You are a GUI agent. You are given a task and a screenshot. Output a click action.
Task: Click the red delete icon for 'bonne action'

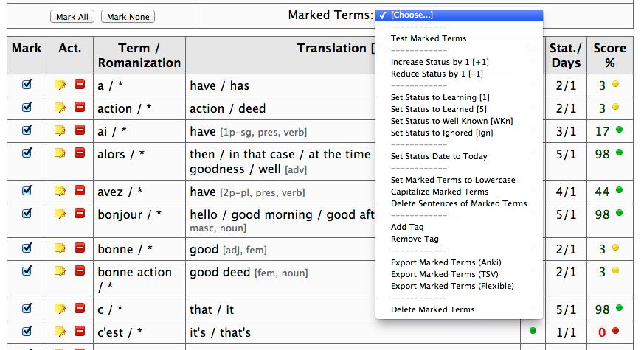click(79, 272)
